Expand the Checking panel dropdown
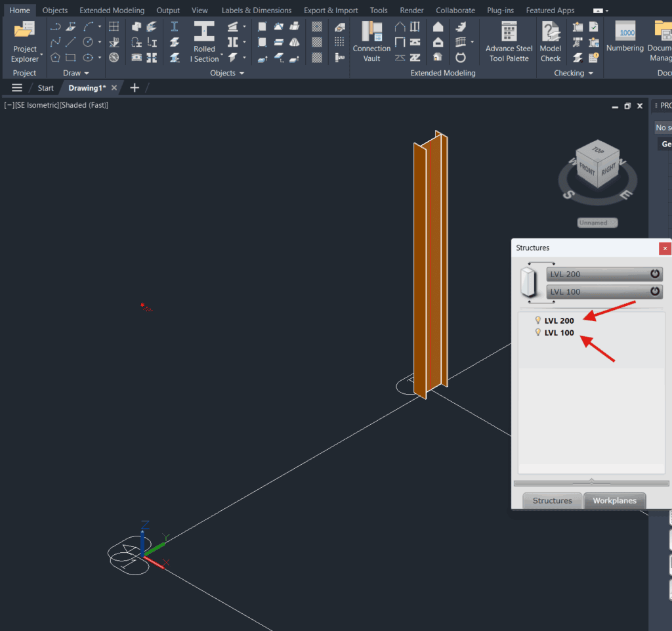672x631 pixels. (x=591, y=74)
